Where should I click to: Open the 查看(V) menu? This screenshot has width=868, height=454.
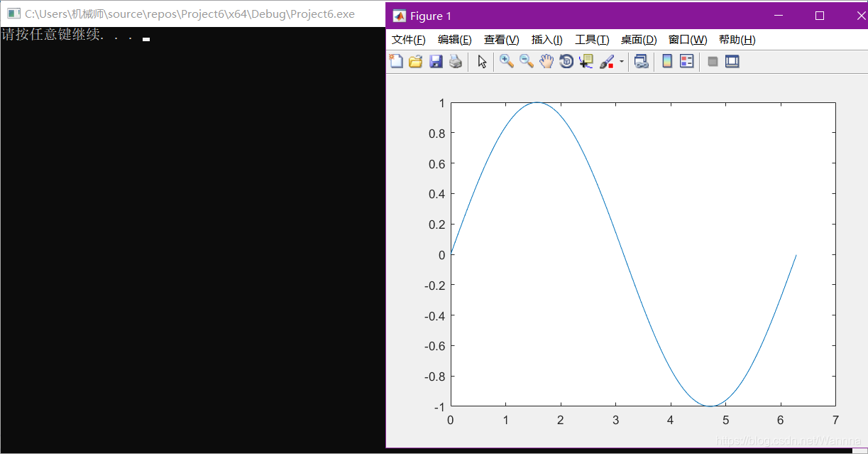click(x=502, y=40)
